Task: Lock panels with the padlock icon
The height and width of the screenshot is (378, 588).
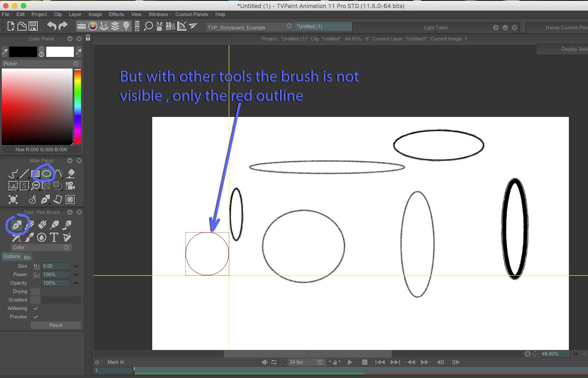Action: click(88, 38)
